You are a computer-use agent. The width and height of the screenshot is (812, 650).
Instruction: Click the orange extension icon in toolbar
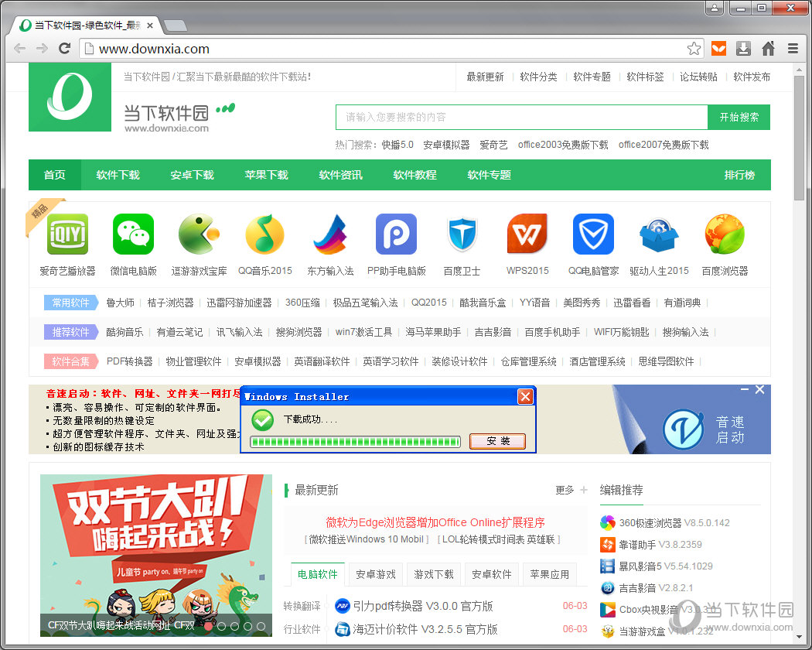coord(718,49)
